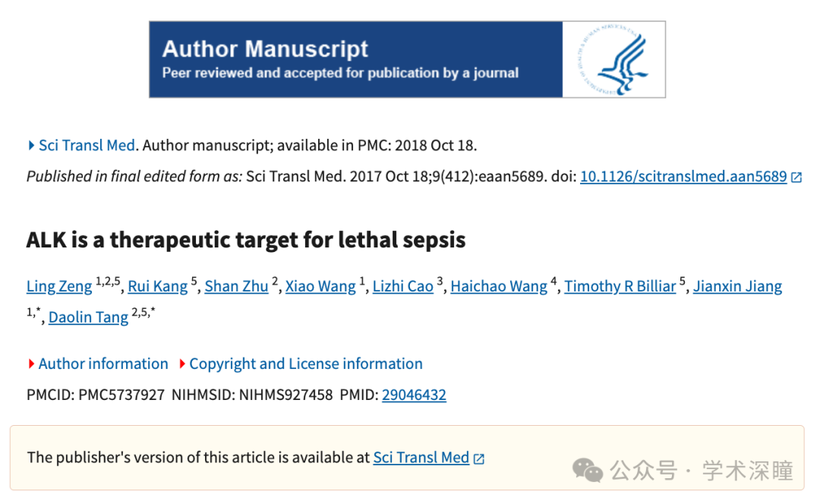
Task: Click the HHS eagle logo
Action: pos(614,60)
